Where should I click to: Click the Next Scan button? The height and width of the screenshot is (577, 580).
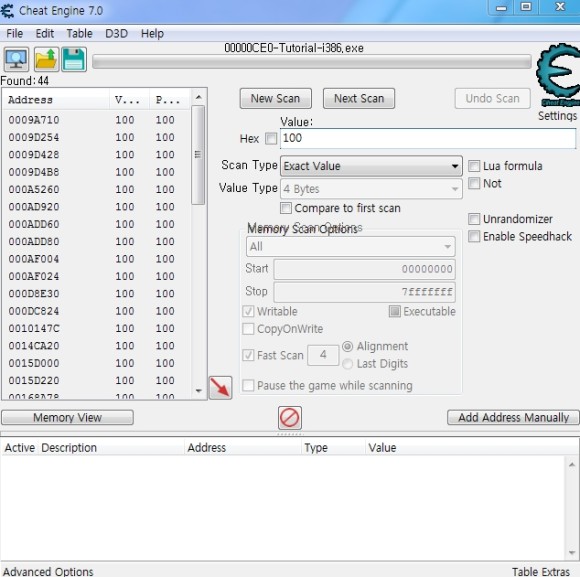point(359,98)
